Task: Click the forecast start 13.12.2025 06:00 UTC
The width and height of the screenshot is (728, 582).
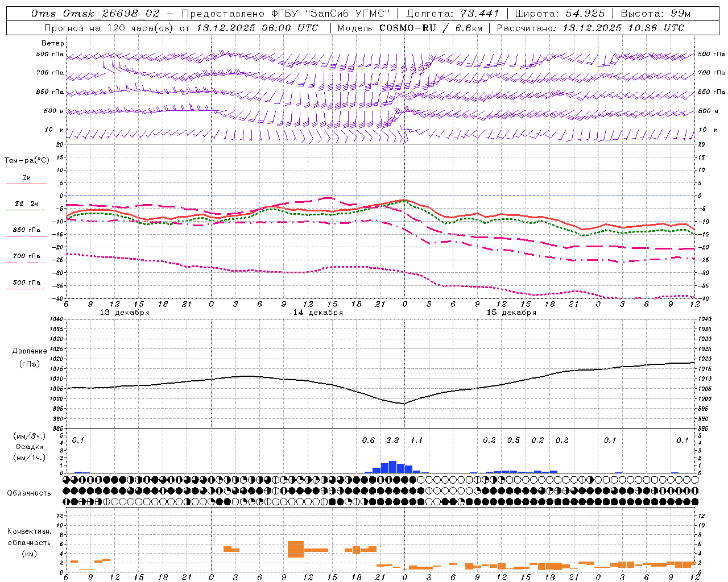Action: pyautogui.click(x=257, y=27)
